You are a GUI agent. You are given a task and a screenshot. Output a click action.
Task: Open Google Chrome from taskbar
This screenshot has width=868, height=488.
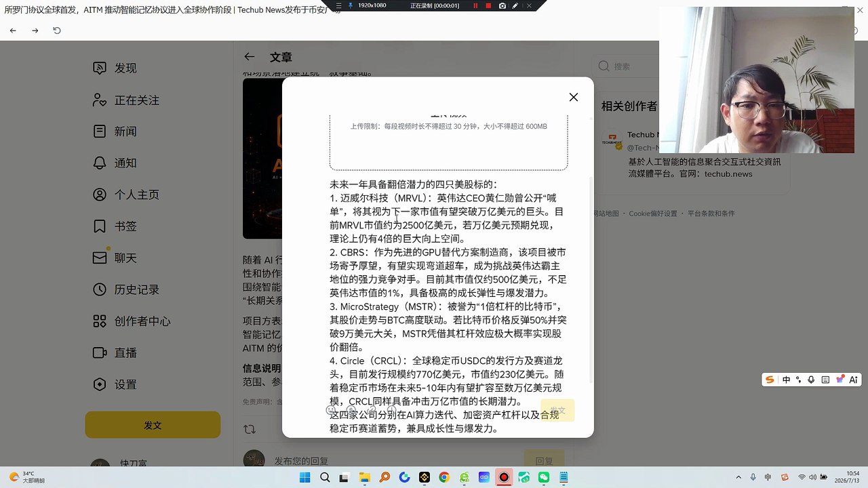click(x=444, y=477)
